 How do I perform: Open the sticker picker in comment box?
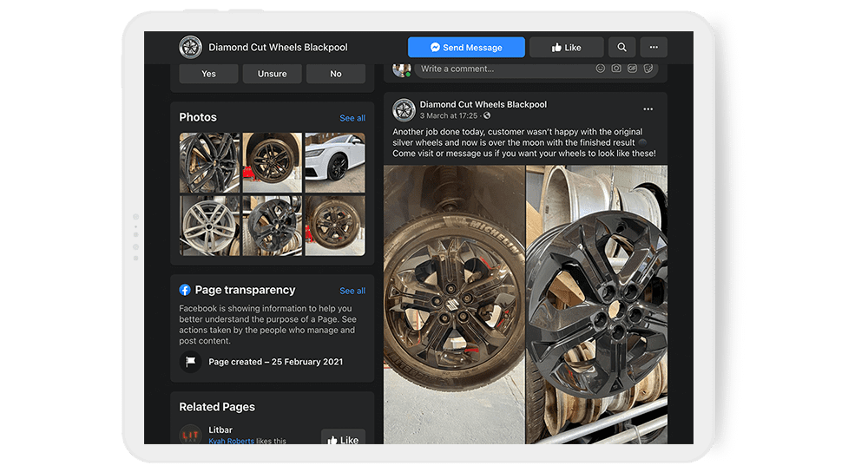point(648,69)
